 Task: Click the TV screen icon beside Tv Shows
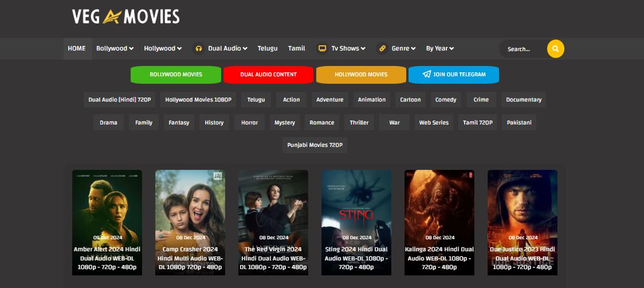coord(323,49)
